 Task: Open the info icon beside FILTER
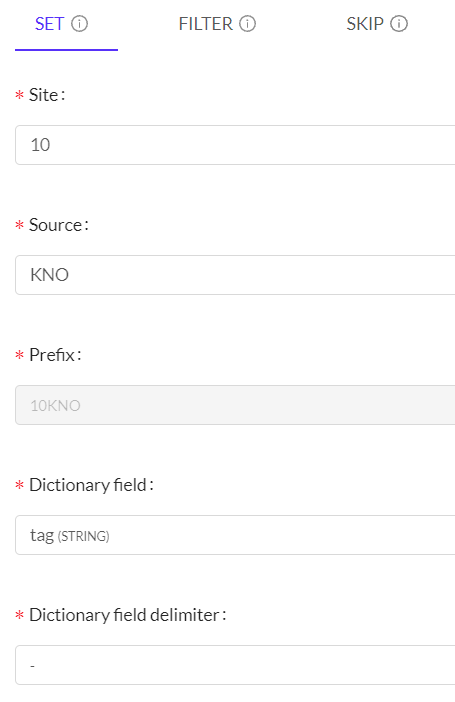coord(247,24)
